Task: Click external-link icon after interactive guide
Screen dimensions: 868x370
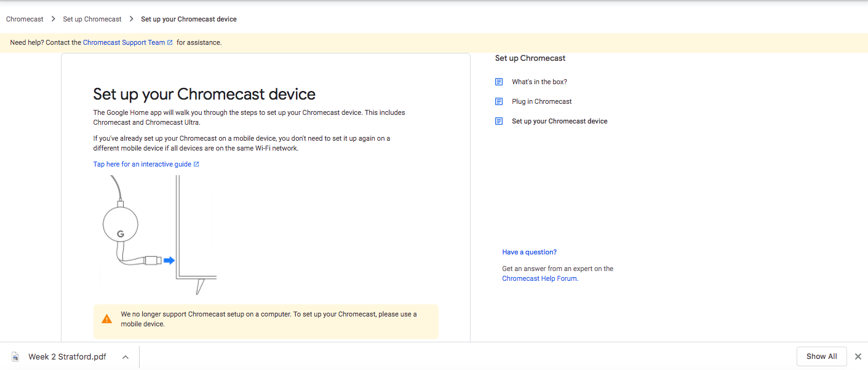Action: 196,164
